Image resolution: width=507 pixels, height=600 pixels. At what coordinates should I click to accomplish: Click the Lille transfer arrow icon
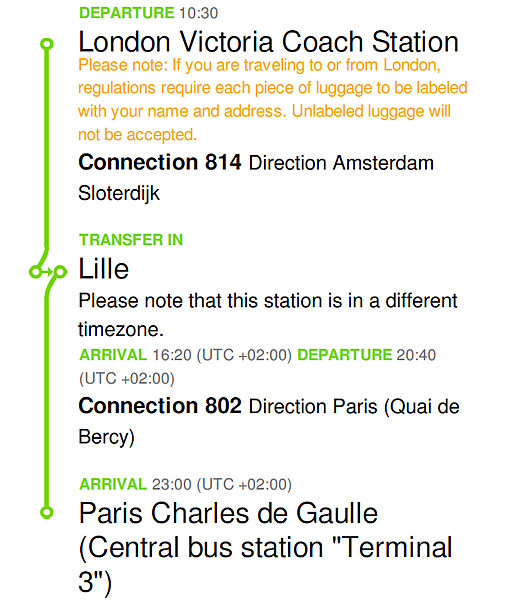tap(47, 272)
